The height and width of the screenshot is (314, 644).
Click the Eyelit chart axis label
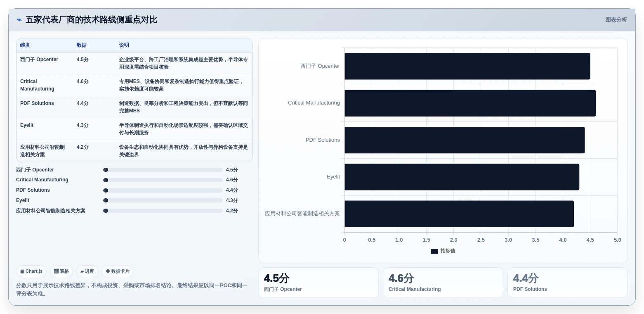tap(333, 177)
